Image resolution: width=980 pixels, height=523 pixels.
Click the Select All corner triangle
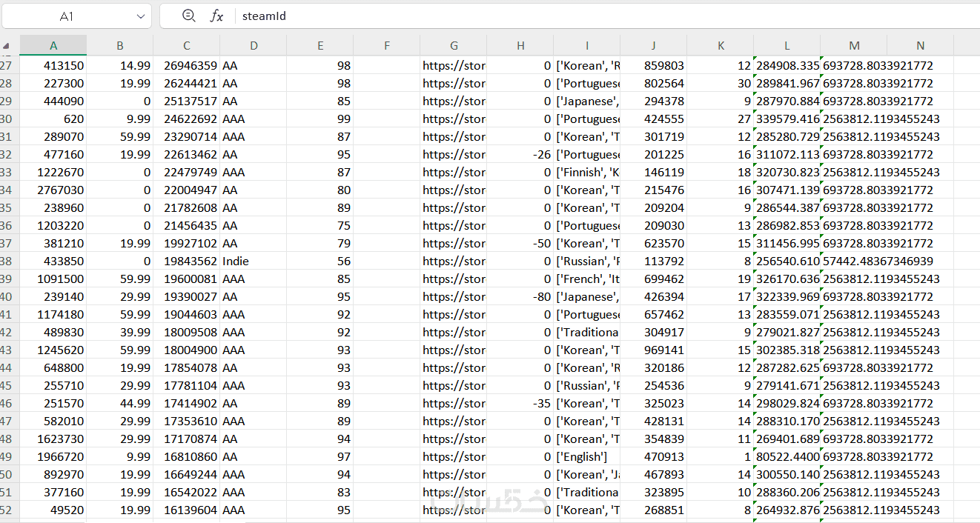[7, 46]
